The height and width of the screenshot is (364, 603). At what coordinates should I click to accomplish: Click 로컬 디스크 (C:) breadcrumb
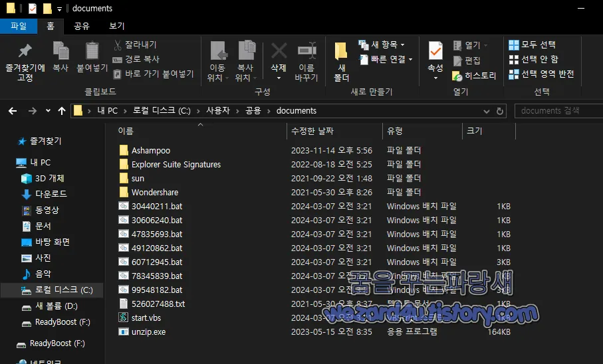click(162, 111)
